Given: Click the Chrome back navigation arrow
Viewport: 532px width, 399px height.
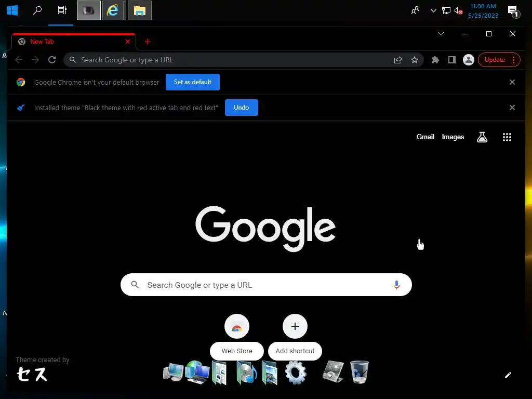Looking at the screenshot, I should click(x=19, y=60).
